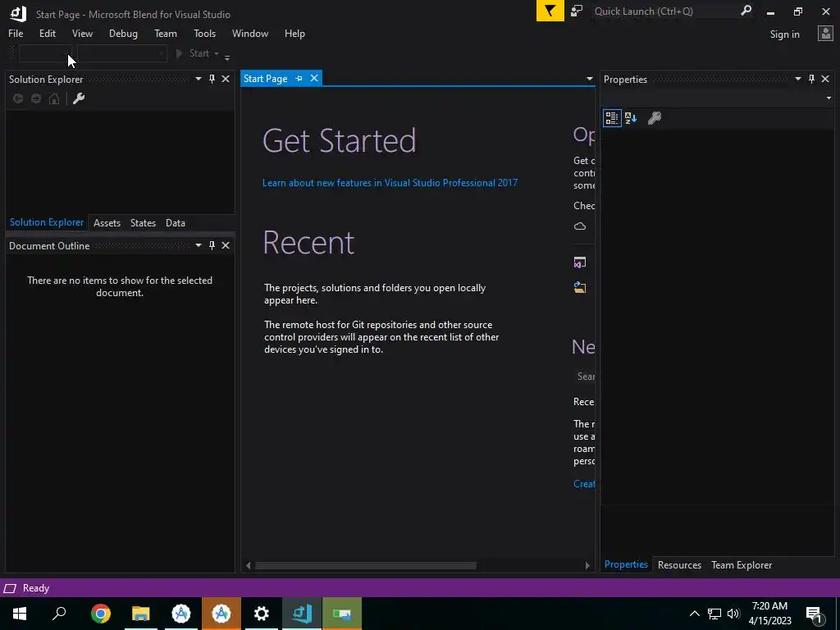Screen dimensions: 840x630
Task: Open the Edit menu
Action: tap(47, 34)
